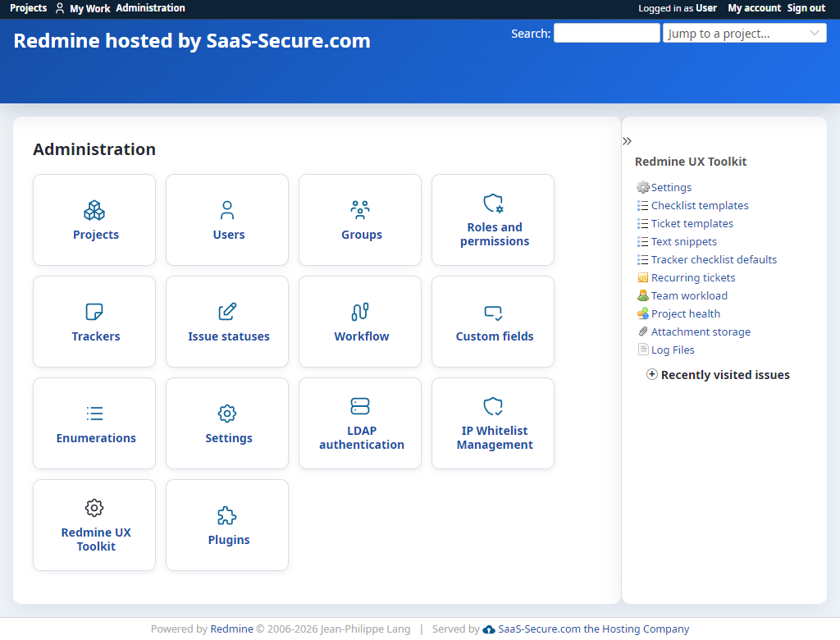Open the Custom fields text link

coord(495,336)
